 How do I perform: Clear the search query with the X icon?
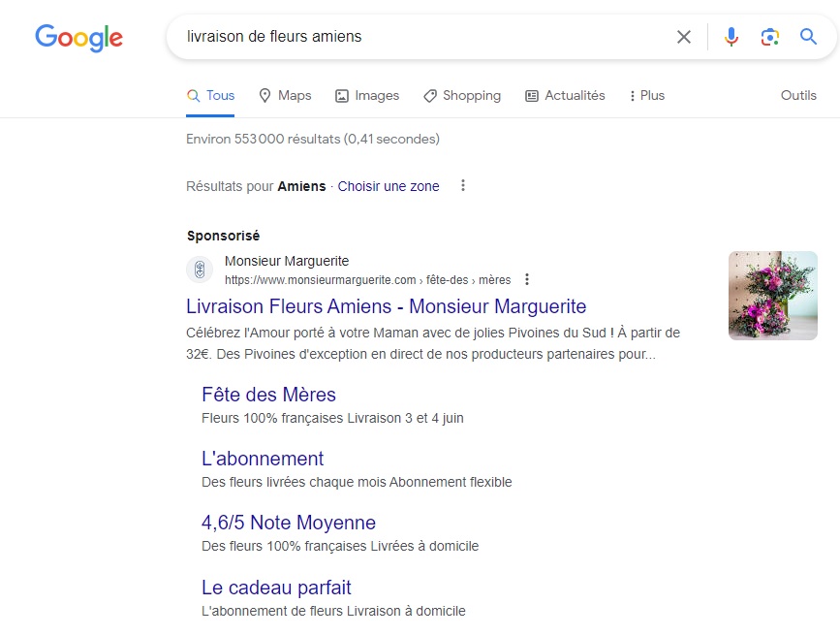684,37
